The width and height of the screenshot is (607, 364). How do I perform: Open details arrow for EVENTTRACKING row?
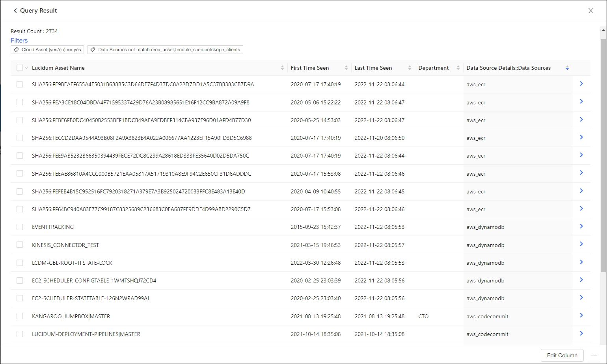coord(581,226)
